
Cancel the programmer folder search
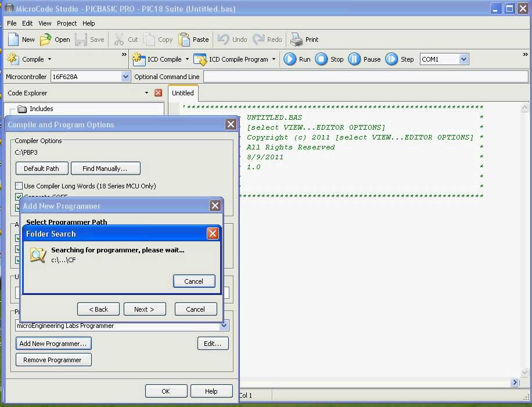click(x=194, y=281)
